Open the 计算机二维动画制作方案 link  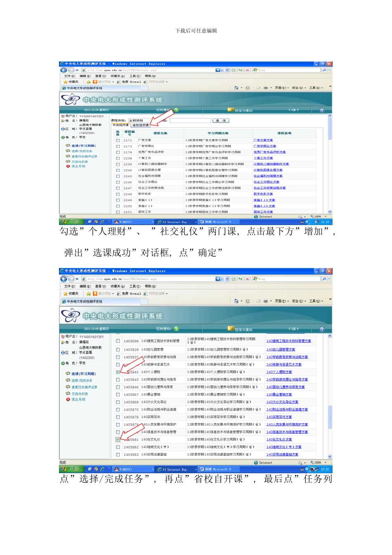[x=271, y=164]
